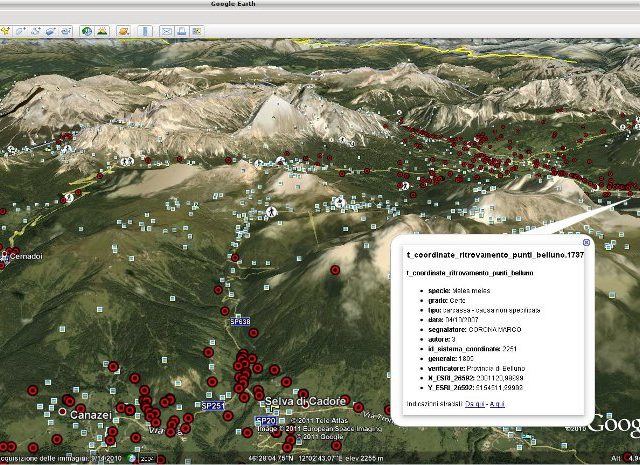Click the Email envelope icon
This screenshot has height=465, width=640.
pos(165,31)
